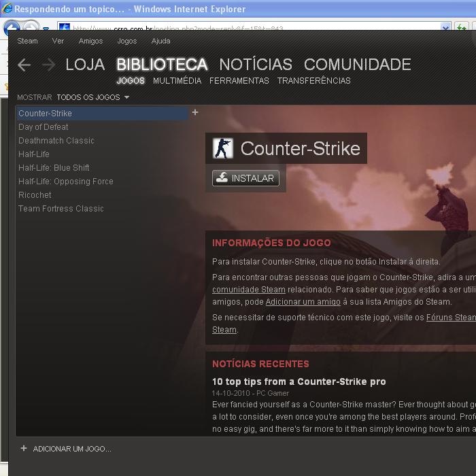This screenshot has width=476, height=476.
Task: Click the INFORMAÇÕES DO JOGO heading
Action: point(271,243)
